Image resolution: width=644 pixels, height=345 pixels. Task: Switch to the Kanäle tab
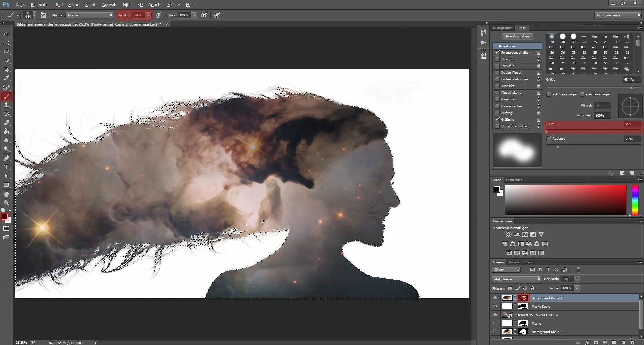[x=514, y=262]
